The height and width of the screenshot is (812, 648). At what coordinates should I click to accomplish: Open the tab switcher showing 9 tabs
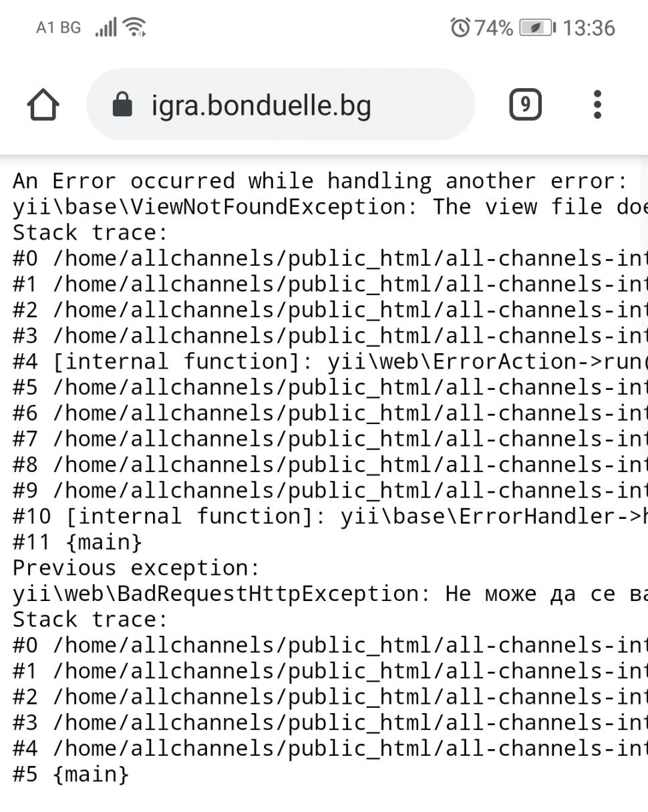point(525,105)
